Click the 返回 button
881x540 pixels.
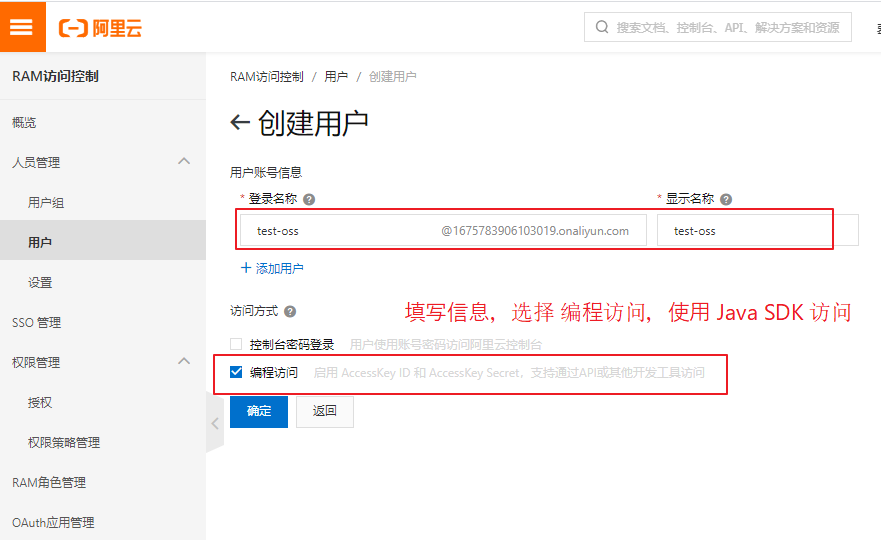325,412
